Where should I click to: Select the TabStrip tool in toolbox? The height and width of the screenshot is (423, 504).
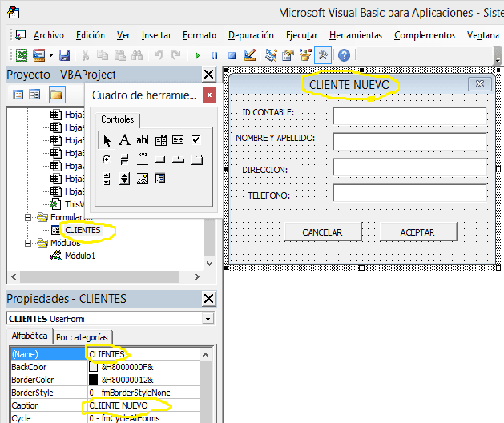point(178,159)
